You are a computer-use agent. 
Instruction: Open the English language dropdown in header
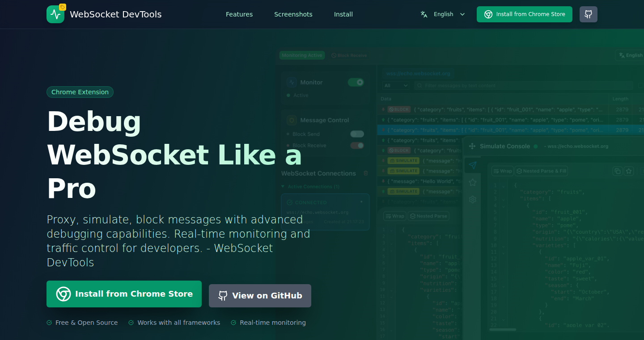(x=443, y=14)
